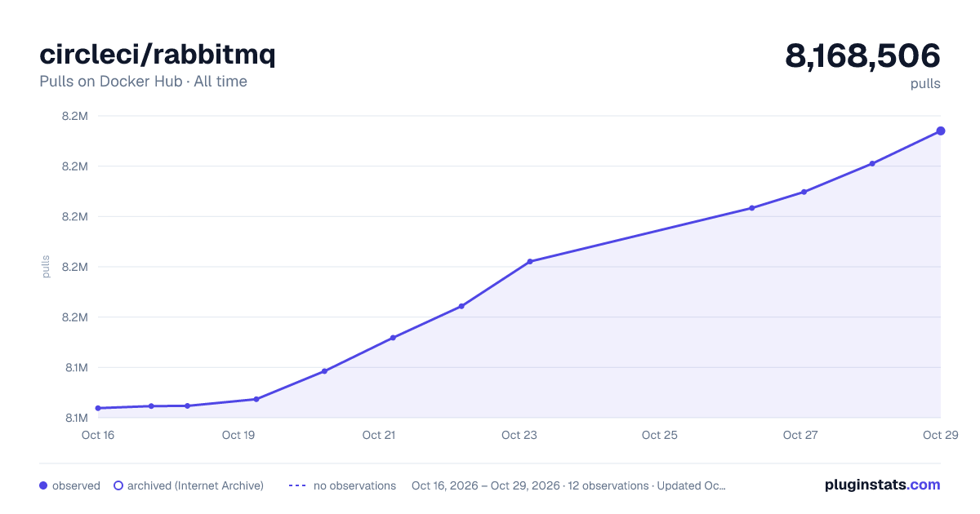
Task: Click the 'Oct 16, 2026 – Oct 29, 2026' date range text
Action: coord(486,485)
